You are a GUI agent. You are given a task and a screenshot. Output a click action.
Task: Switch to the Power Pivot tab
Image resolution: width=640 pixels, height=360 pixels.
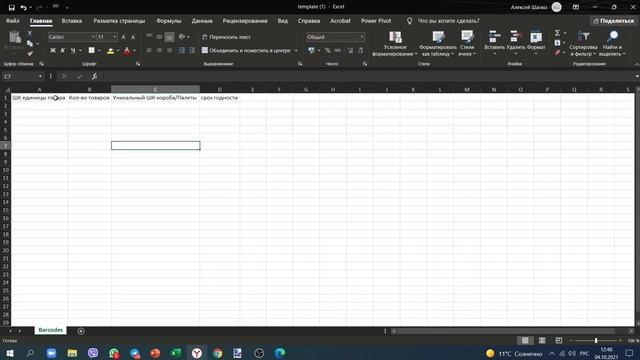tap(376, 21)
